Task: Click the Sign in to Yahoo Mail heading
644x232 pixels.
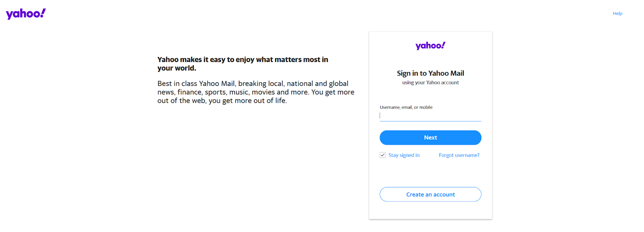Action: point(430,73)
